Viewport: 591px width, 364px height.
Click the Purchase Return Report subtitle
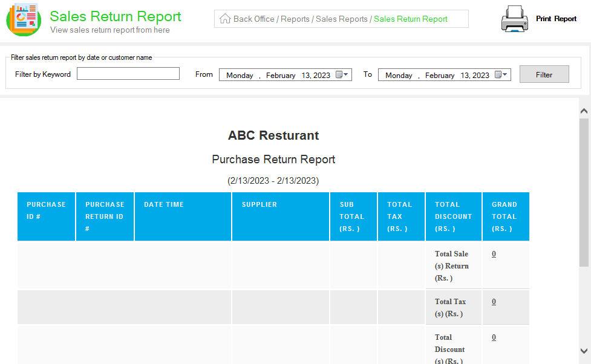point(273,160)
